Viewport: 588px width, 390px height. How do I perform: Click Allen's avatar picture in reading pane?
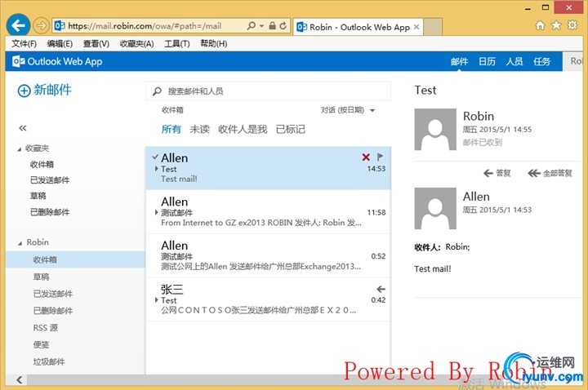point(435,208)
